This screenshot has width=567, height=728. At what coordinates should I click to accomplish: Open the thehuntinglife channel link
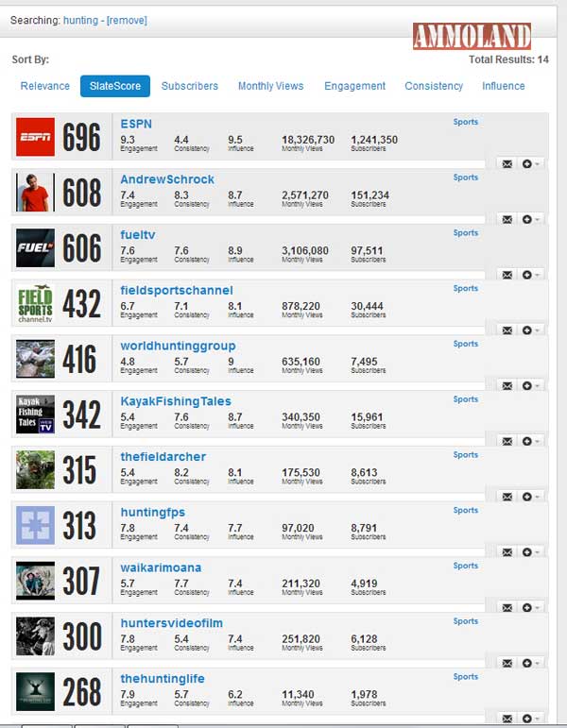pos(162,679)
